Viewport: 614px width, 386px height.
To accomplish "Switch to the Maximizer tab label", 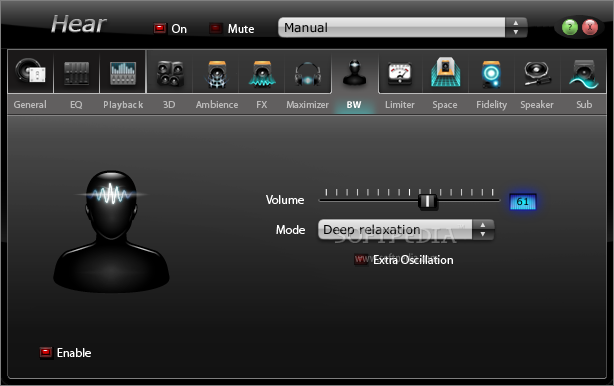I will point(307,105).
